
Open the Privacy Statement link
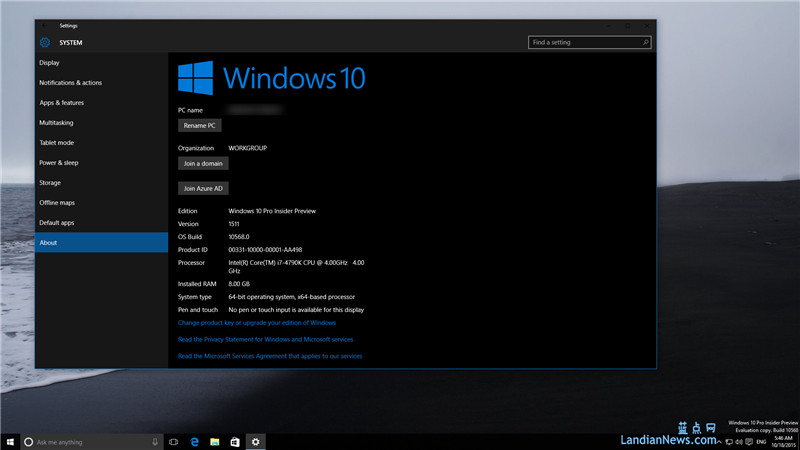[x=265, y=339]
